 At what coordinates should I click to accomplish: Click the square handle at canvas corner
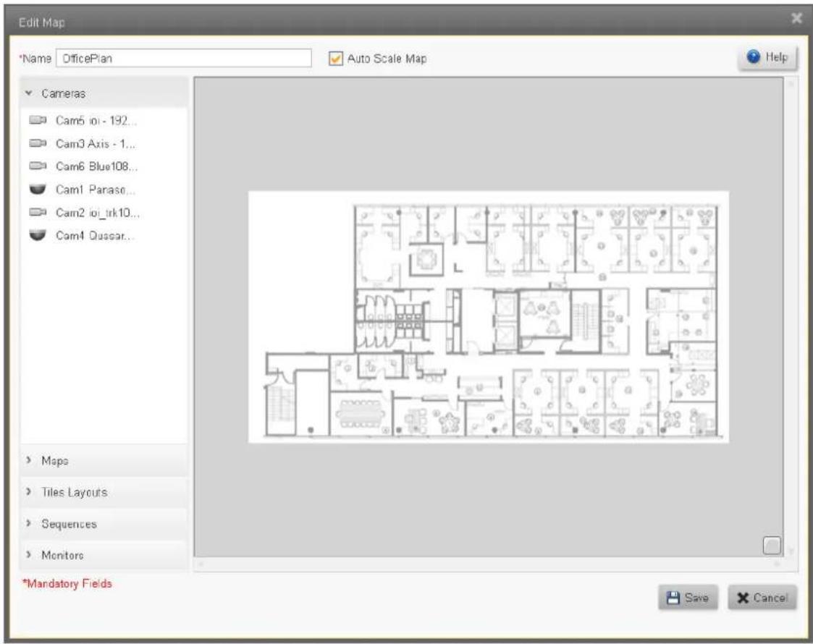[x=772, y=546]
